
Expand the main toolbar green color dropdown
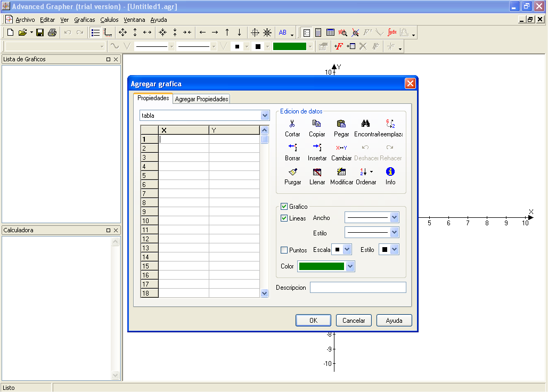[310, 46]
